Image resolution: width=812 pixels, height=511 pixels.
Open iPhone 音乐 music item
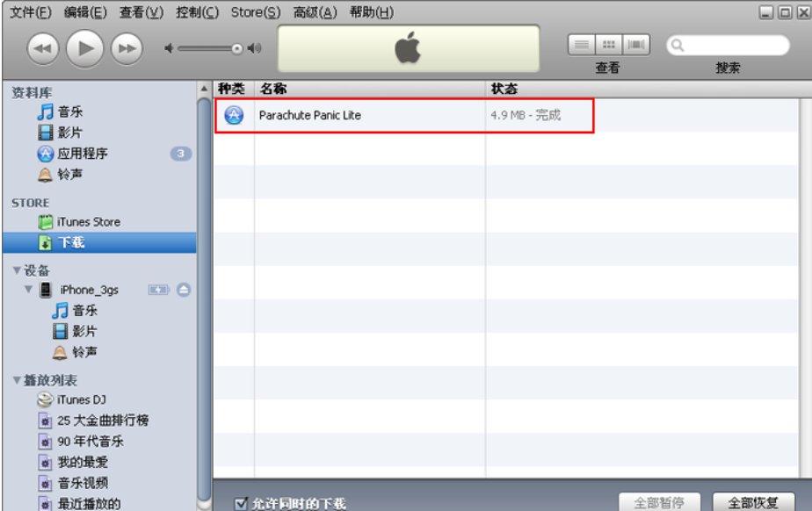85,310
